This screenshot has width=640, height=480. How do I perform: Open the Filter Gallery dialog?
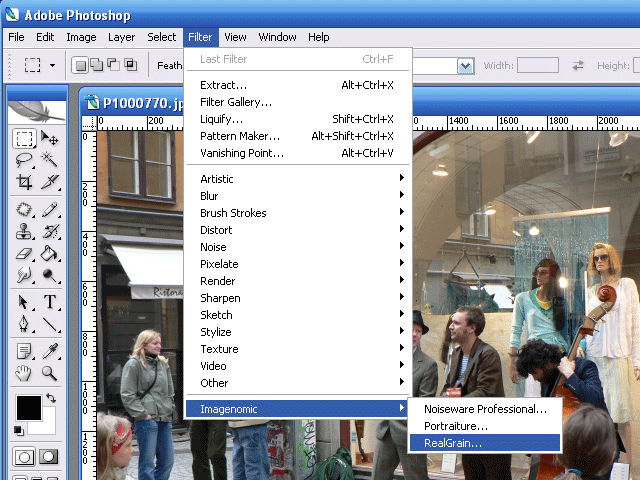pos(298,102)
